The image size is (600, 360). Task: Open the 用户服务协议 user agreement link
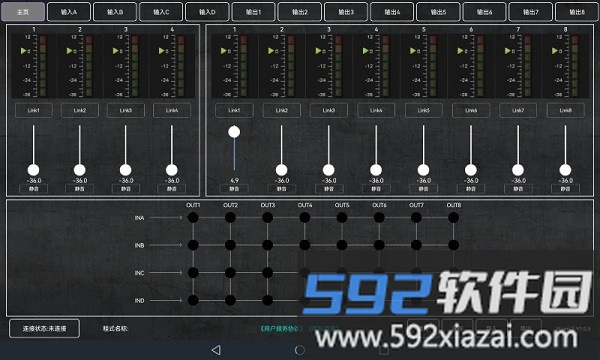(x=281, y=328)
